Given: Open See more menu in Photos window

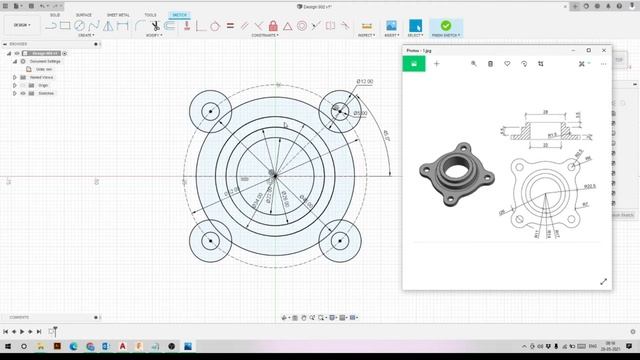Looking at the screenshot, I should click(603, 64).
